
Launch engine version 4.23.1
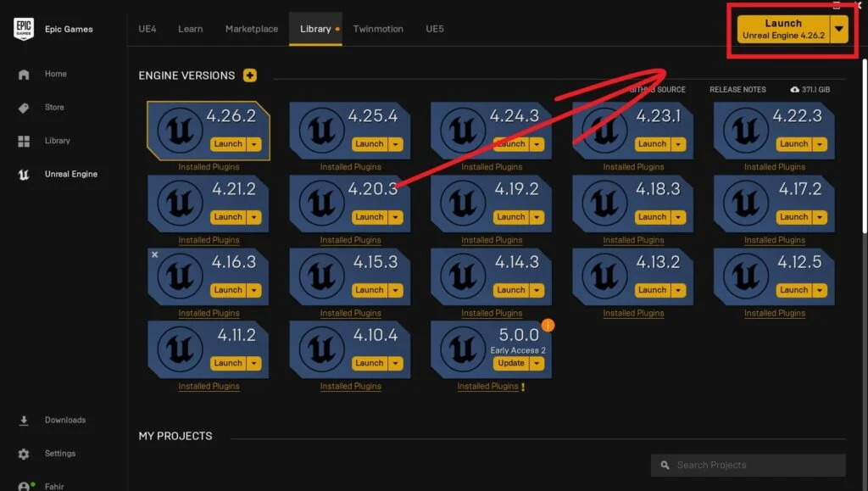652,144
